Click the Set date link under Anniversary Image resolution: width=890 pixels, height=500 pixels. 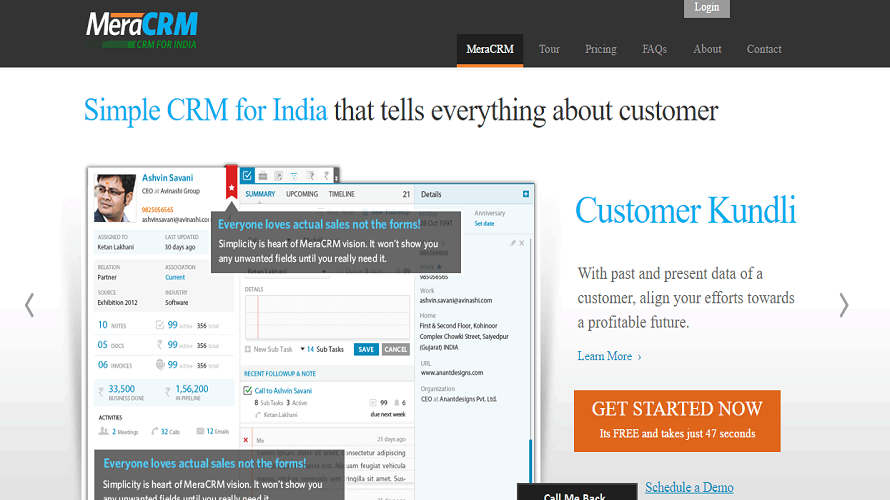click(484, 224)
